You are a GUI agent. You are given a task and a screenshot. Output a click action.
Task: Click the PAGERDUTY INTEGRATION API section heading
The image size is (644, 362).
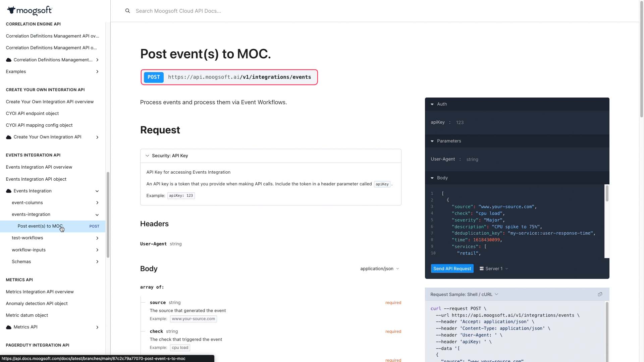[x=38, y=345]
